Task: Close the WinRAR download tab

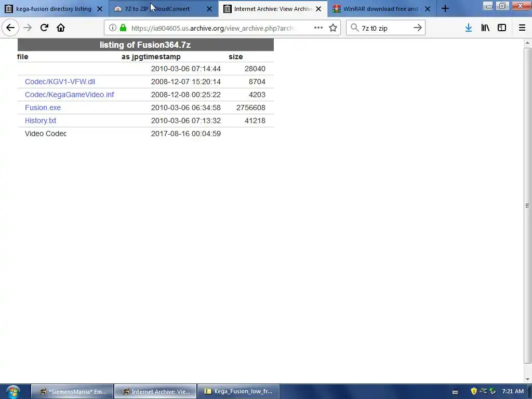Action: (428, 9)
